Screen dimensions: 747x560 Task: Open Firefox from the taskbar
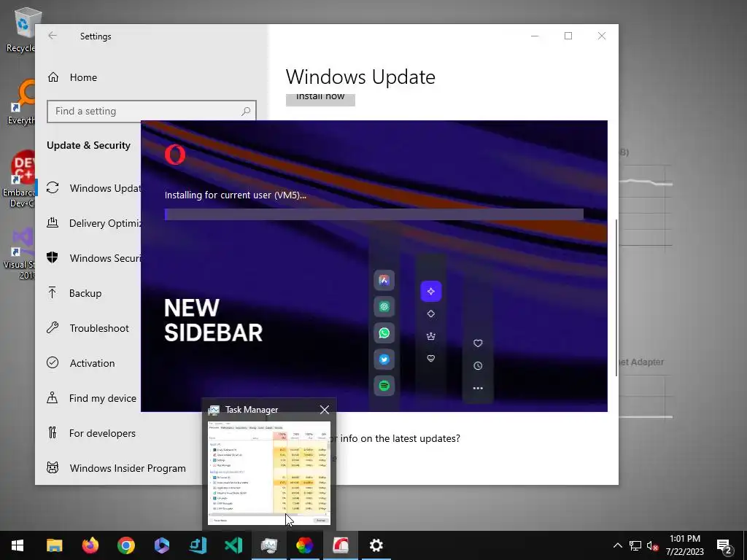(90, 545)
